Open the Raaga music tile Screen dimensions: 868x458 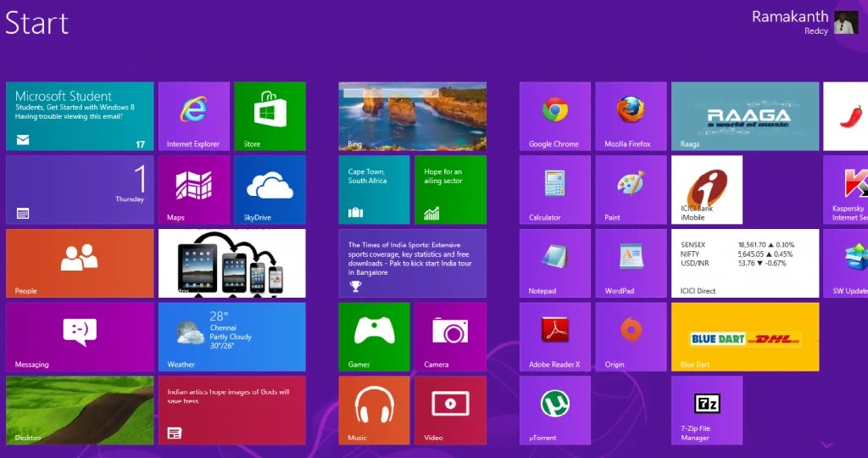[745, 116]
